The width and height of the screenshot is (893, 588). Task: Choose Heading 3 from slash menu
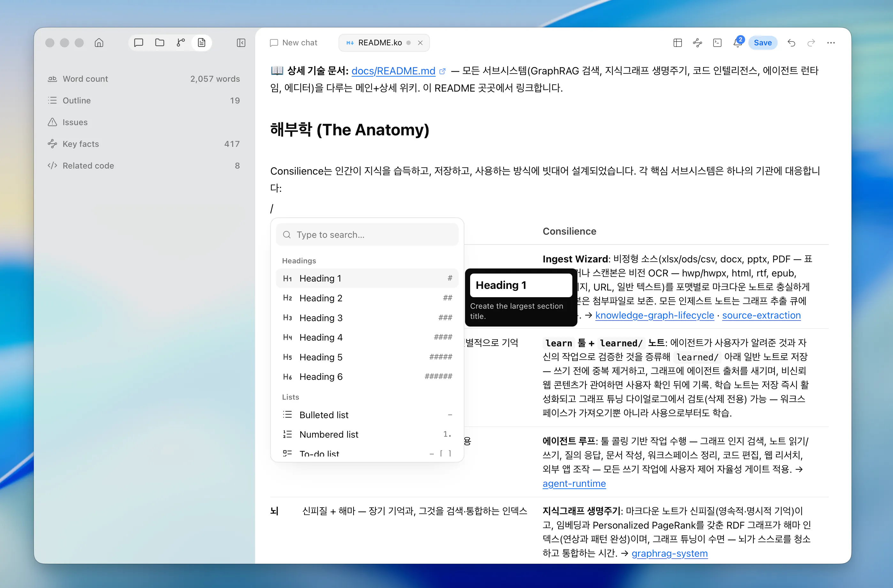pos(367,318)
